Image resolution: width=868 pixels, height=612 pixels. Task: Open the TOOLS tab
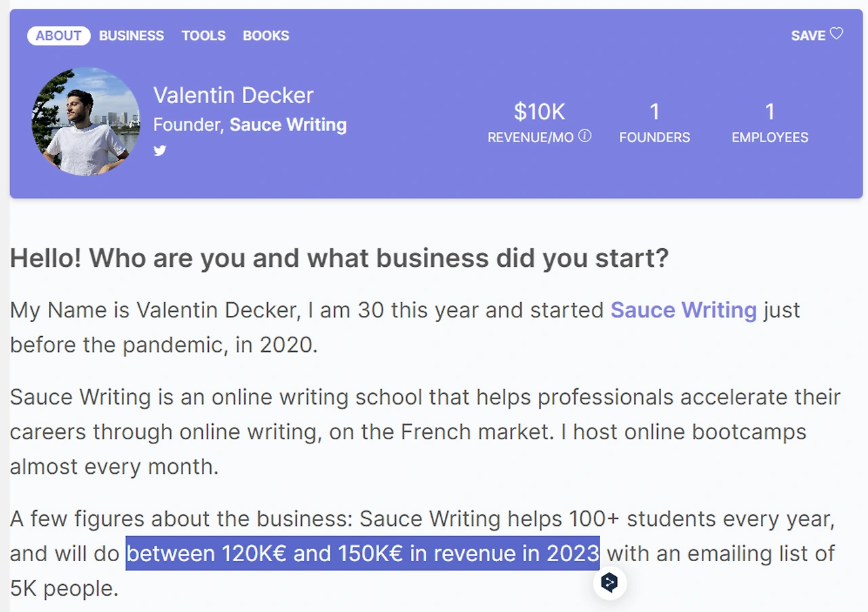[x=203, y=35]
